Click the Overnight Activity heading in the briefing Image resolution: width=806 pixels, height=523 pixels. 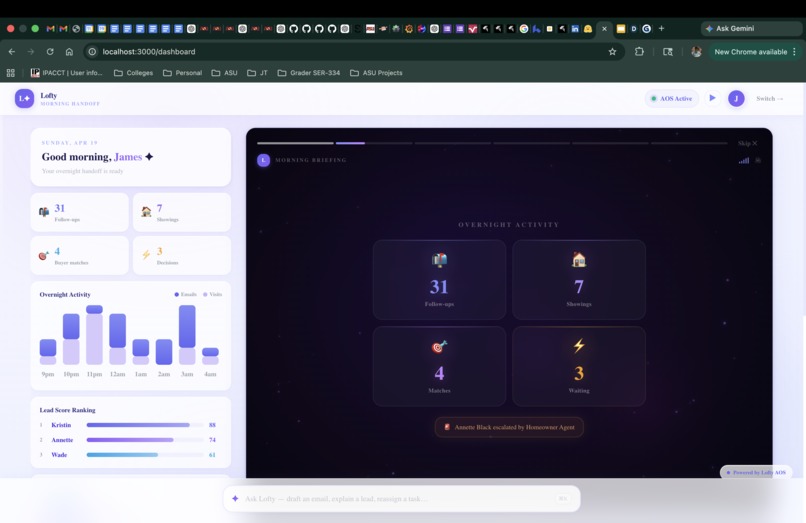[509, 225]
